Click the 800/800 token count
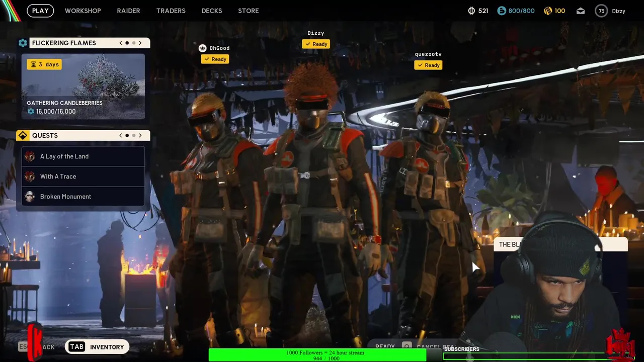 [522, 11]
